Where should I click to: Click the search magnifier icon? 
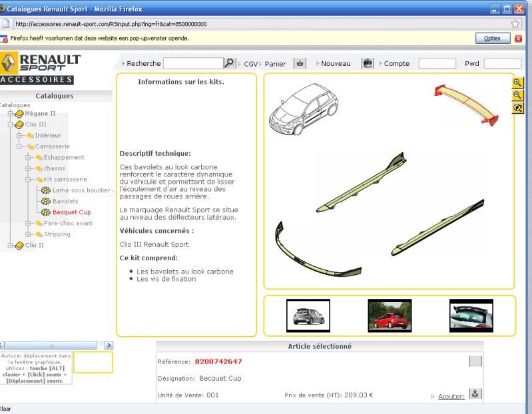229,63
